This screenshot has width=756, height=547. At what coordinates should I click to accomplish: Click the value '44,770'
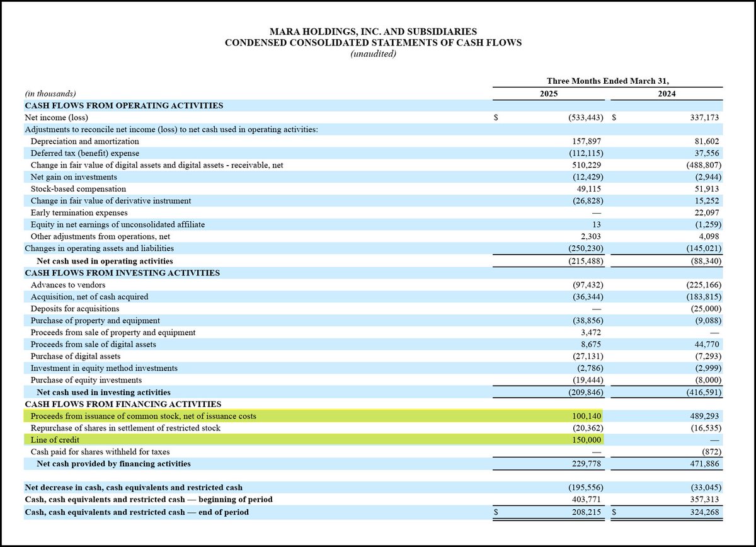pos(706,345)
